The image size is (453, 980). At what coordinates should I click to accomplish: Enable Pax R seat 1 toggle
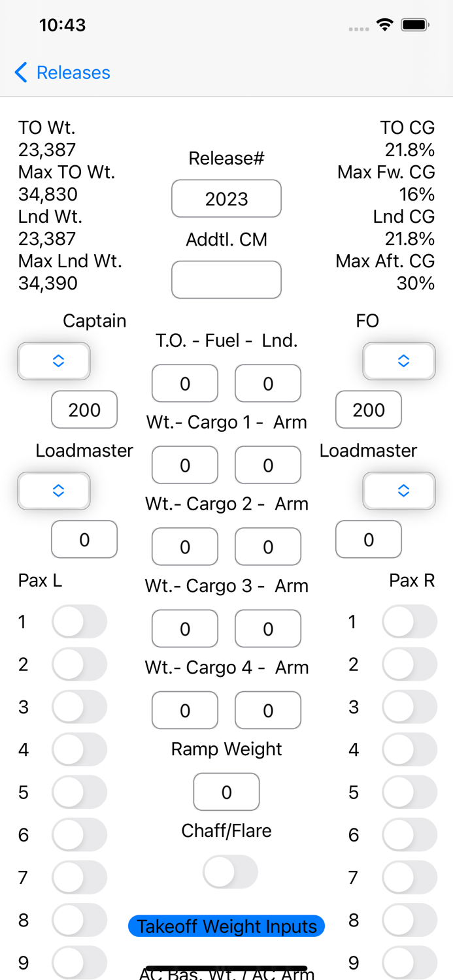click(409, 621)
